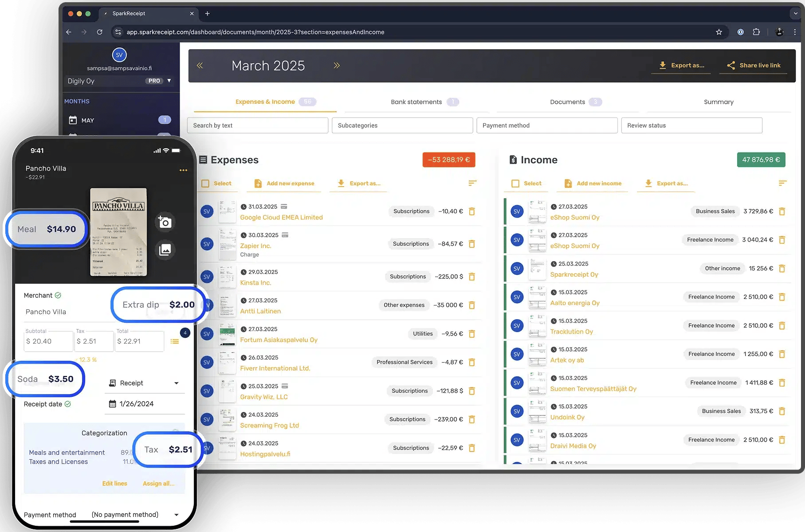
Task: Click the Share live link button
Action: click(754, 66)
